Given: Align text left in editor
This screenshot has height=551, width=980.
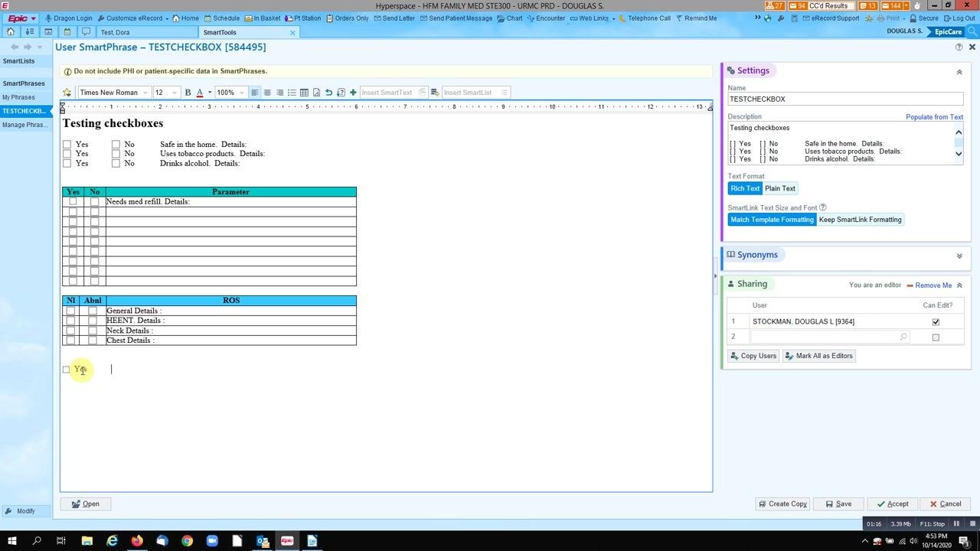Looking at the screenshot, I should (255, 93).
